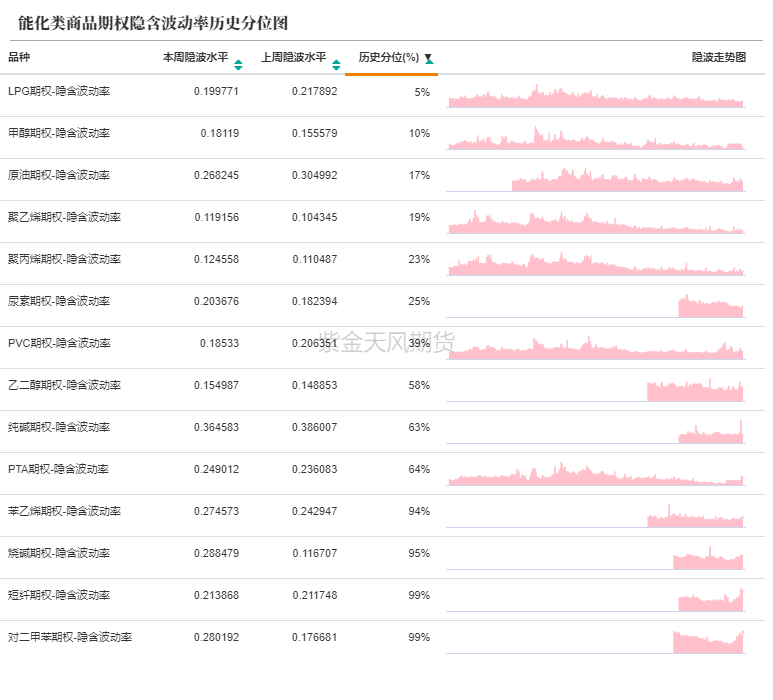This screenshot has width=773, height=700.
Task: Open the 甲醇期权 implied volatility trend chart
Action: click(596, 138)
